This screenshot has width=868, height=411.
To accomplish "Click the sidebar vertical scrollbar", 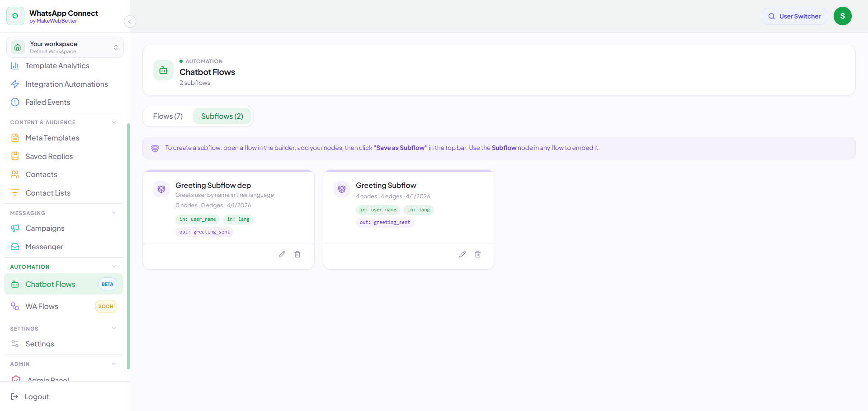I will (128, 246).
